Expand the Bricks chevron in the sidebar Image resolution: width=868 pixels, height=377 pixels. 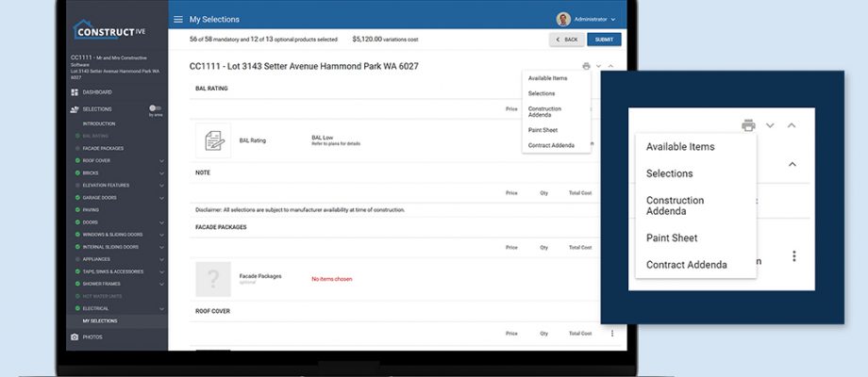pos(161,173)
